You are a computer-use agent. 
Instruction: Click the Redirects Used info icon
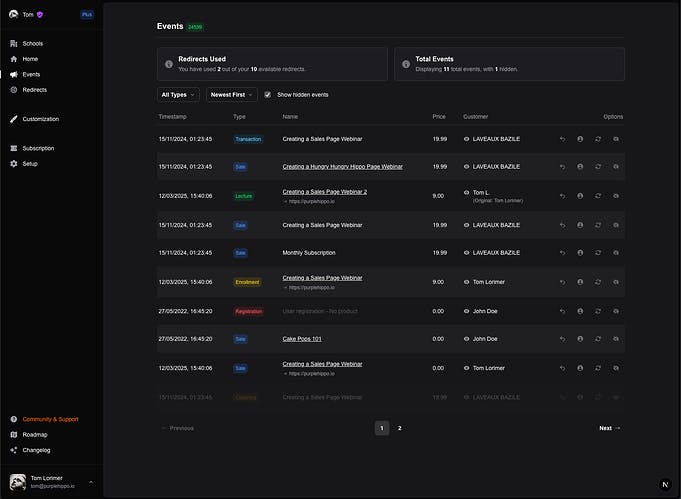pyautogui.click(x=169, y=64)
